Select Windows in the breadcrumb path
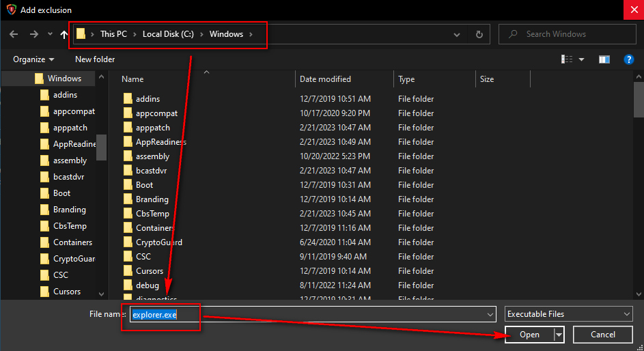Image resolution: width=644 pixels, height=351 pixels. (x=226, y=34)
